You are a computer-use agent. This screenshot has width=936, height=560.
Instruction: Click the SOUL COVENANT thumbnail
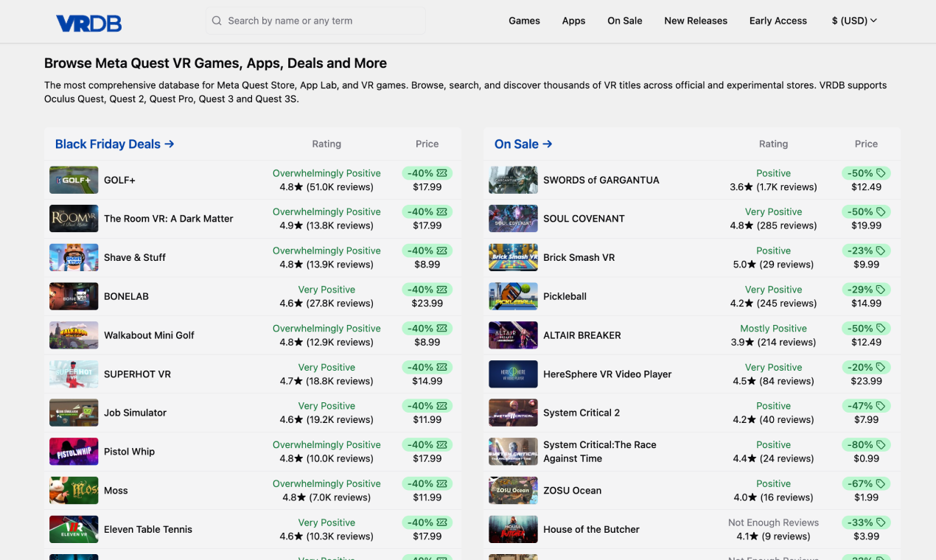[x=513, y=219]
